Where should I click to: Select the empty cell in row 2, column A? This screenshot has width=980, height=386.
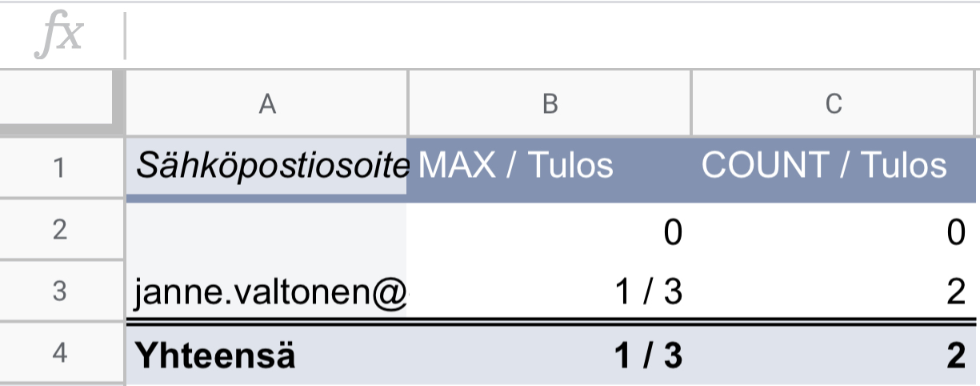[x=267, y=231]
